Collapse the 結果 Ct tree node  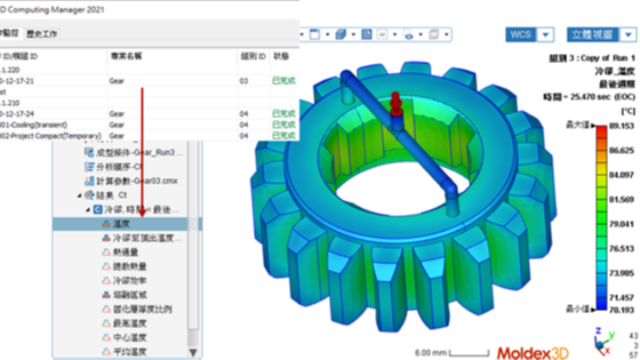point(79,196)
